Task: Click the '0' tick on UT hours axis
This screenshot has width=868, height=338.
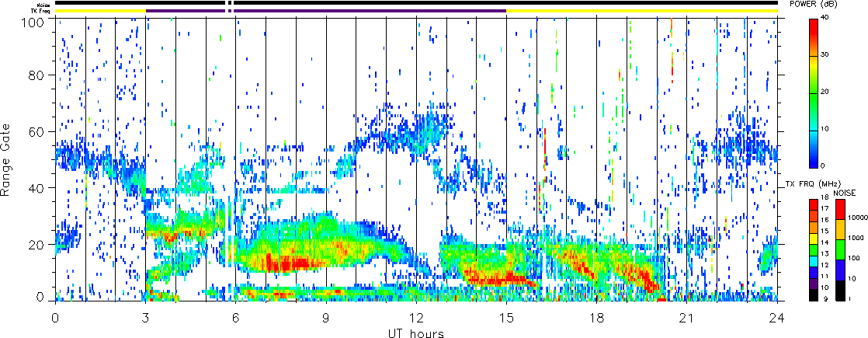Action: coord(55,317)
